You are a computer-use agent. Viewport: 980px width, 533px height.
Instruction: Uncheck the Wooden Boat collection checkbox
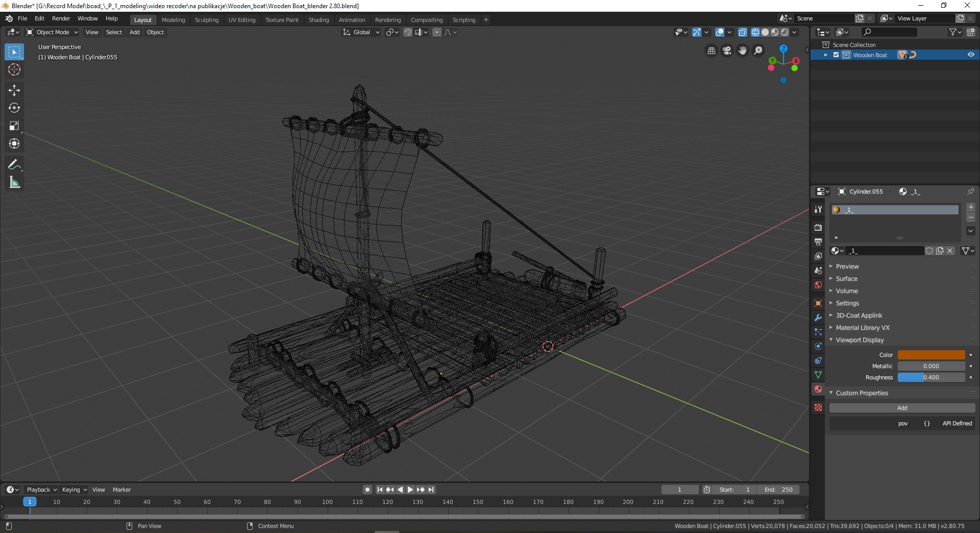click(836, 55)
